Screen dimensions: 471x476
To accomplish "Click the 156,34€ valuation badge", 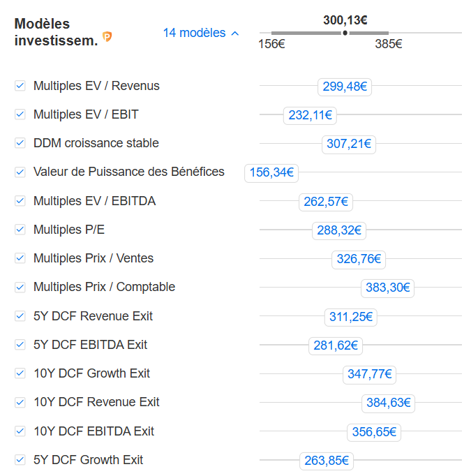I will click(271, 172).
